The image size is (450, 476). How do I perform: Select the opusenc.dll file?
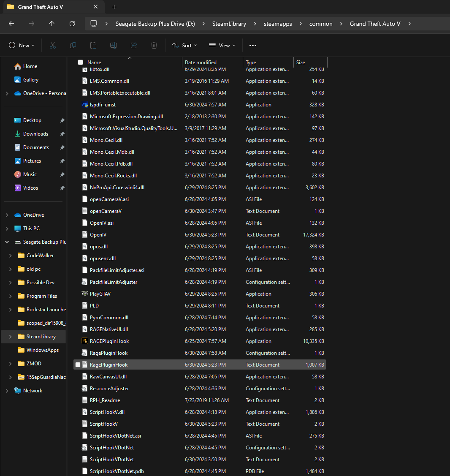tap(200, 258)
